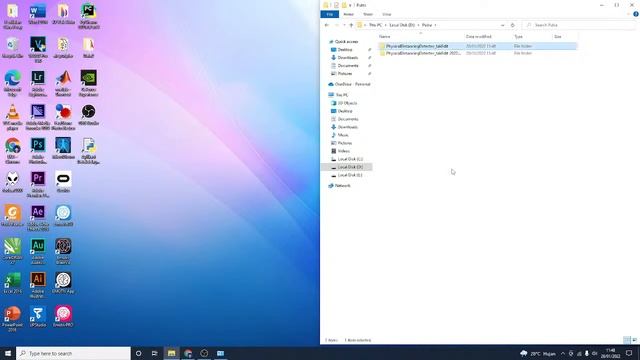Open the Word shortcut on the desktop

click(38, 15)
